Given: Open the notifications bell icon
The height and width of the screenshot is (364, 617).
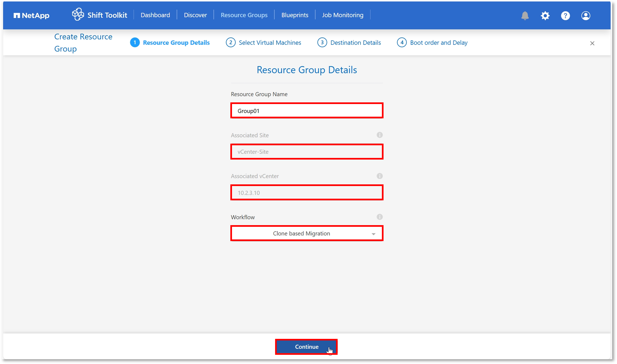Looking at the screenshot, I should coord(525,15).
